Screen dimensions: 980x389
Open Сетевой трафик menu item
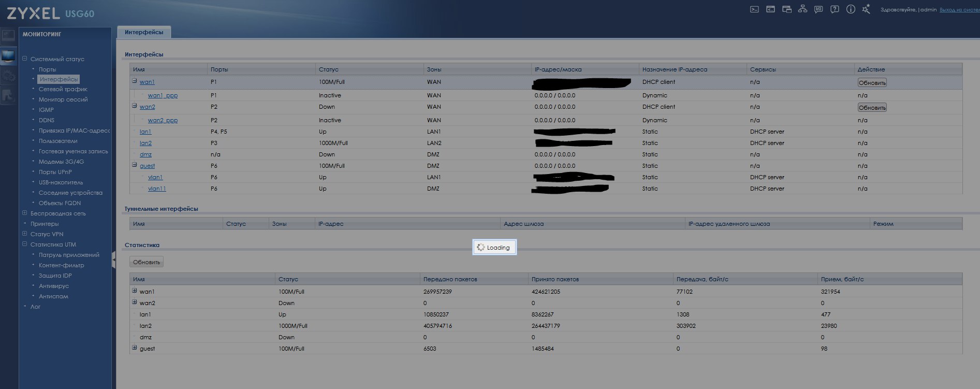(x=63, y=89)
